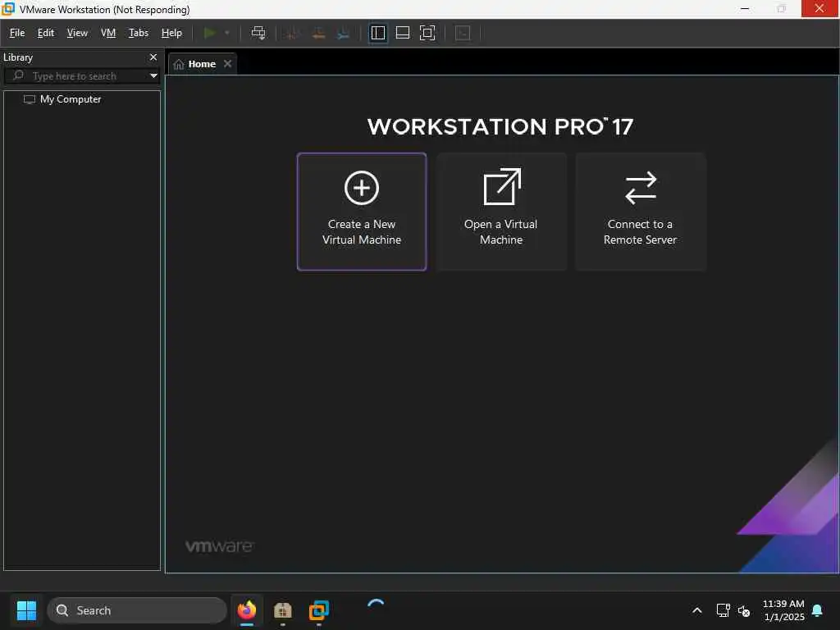Image resolution: width=840 pixels, height=630 pixels.
Task: Click the console view toolbar icon
Action: (463, 33)
